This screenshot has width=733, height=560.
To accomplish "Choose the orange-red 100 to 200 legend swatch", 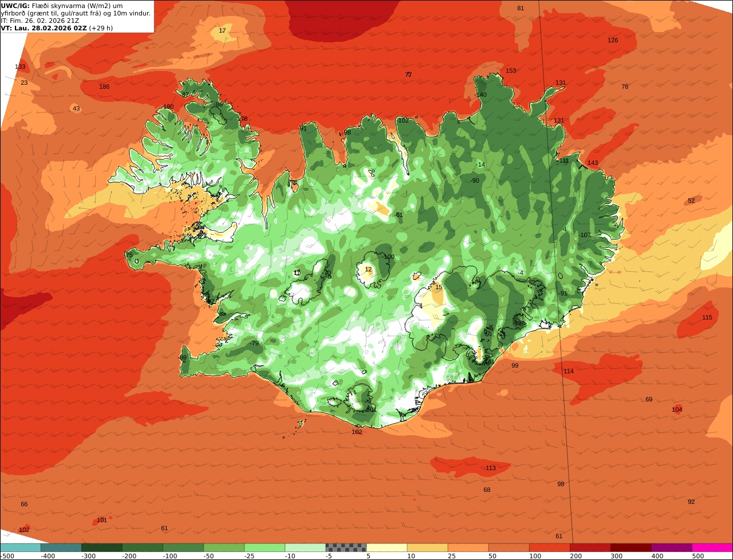I will pos(550,547).
